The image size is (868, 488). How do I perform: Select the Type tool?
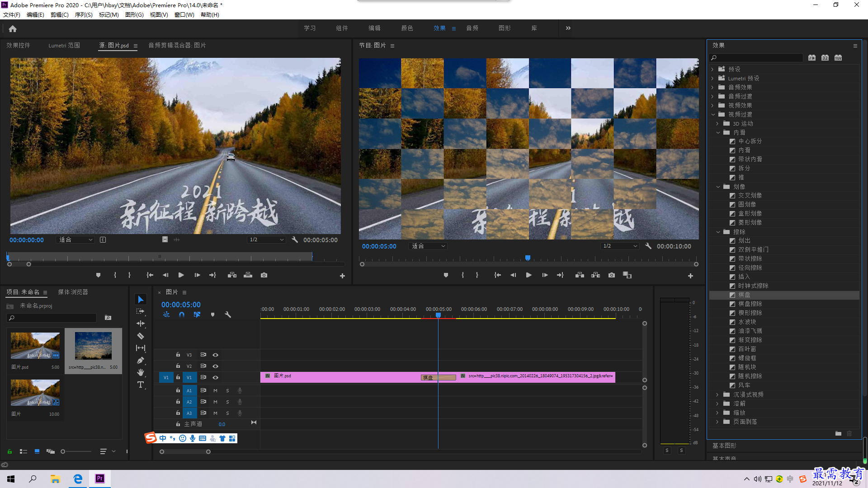(141, 385)
